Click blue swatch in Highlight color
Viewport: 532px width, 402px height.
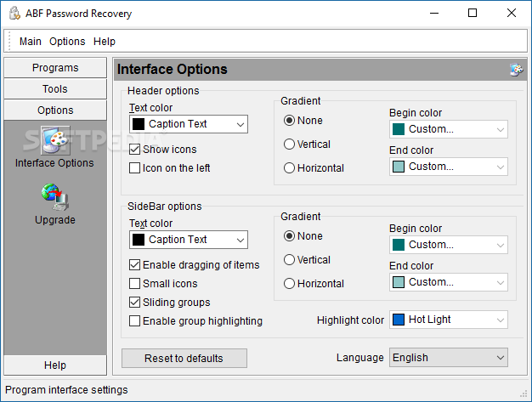(x=399, y=320)
